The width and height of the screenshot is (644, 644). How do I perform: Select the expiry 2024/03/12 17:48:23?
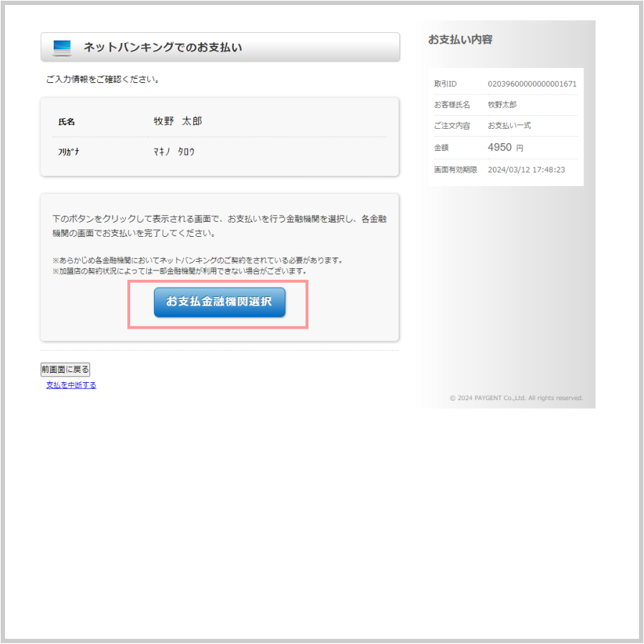[x=526, y=170]
